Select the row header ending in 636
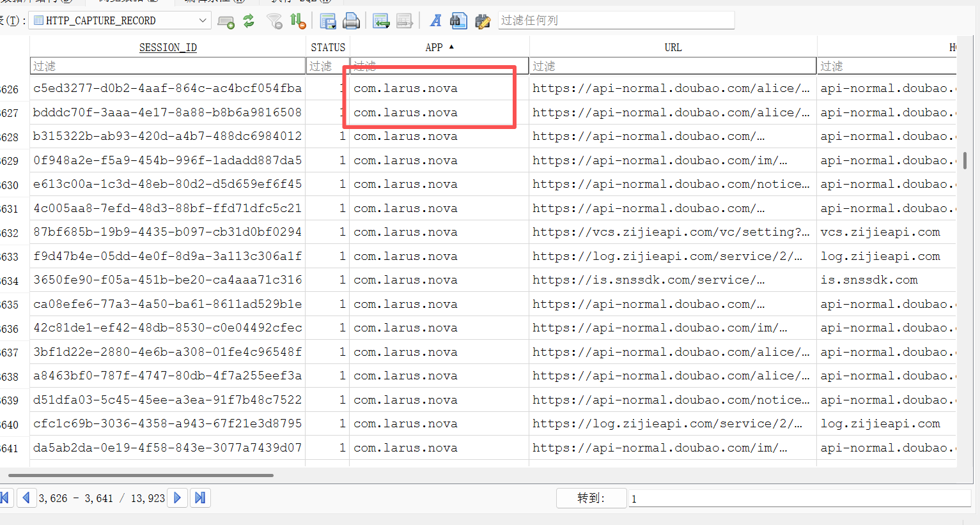980x525 pixels. [14, 329]
